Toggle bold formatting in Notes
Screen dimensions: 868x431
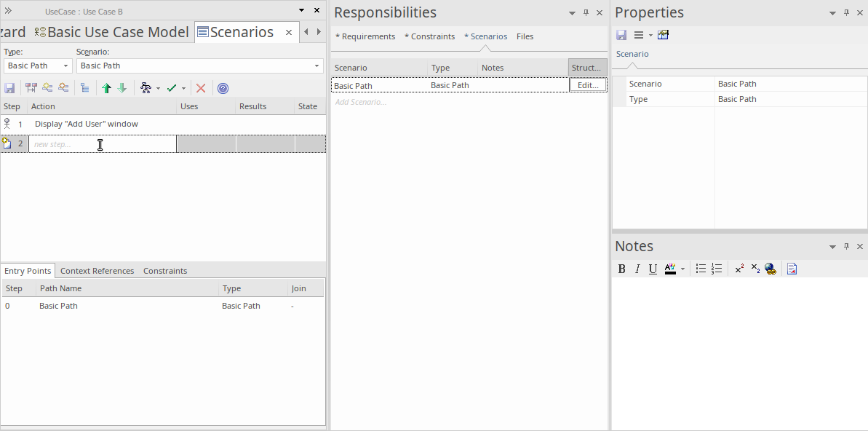pyautogui.click(x=621, y=269)
